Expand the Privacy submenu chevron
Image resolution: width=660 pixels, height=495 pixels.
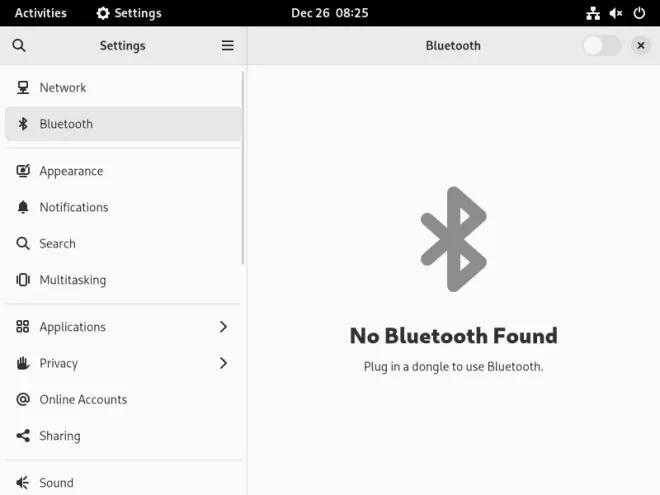click(223, 363)
